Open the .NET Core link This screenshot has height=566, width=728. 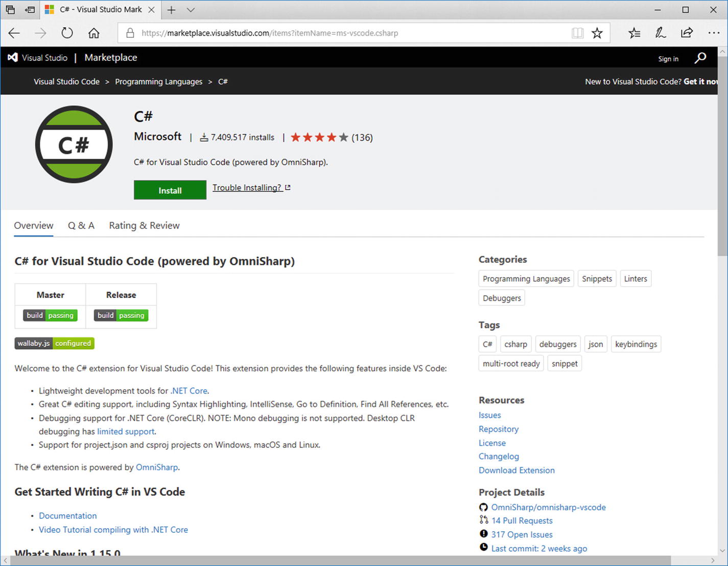coord(189,391)
